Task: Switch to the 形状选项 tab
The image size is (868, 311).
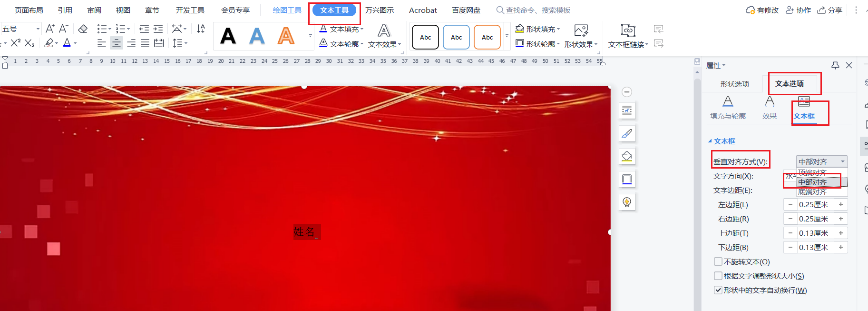Action: (x=734, y=84)
